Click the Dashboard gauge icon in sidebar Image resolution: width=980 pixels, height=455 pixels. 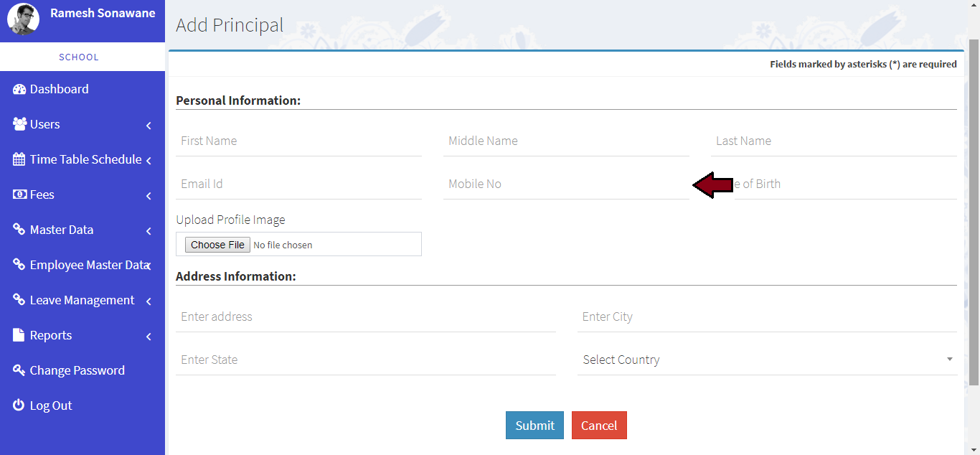click(19, 89)
